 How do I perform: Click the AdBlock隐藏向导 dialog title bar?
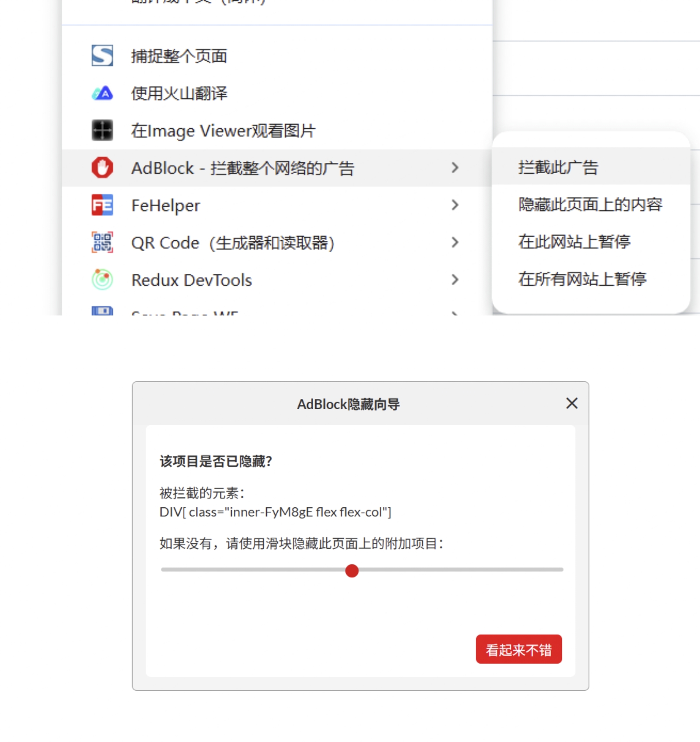point(348,404)
